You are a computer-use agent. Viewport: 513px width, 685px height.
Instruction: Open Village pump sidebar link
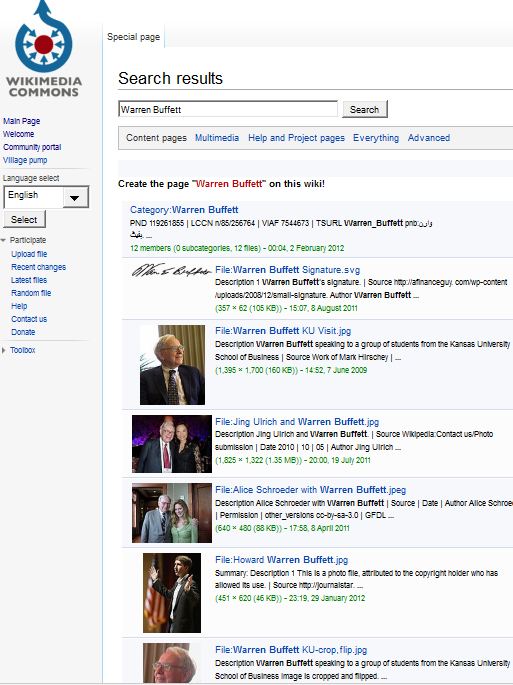click(25, 160)
